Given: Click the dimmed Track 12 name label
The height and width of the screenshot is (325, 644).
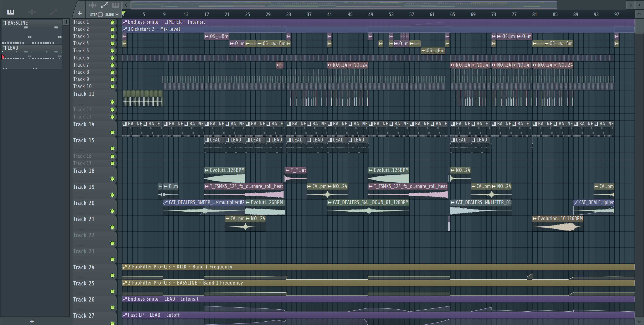Looking at the screenshot, I should point(82,110).
